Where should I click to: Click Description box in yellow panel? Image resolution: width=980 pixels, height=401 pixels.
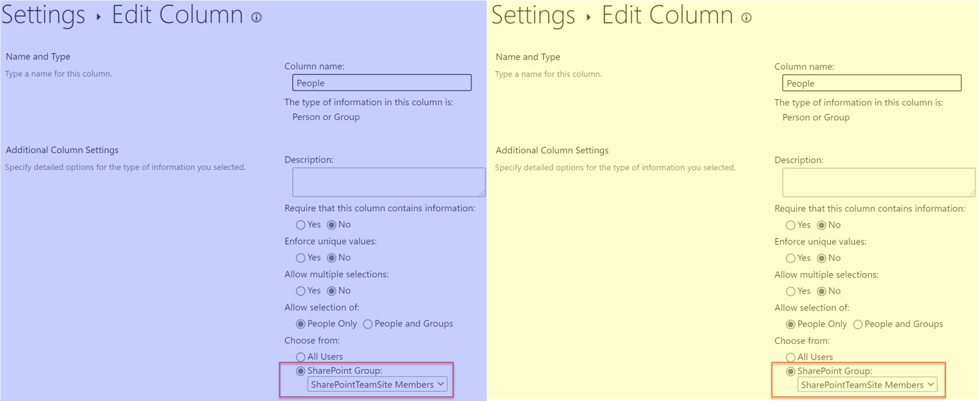[x=879, y=182]
